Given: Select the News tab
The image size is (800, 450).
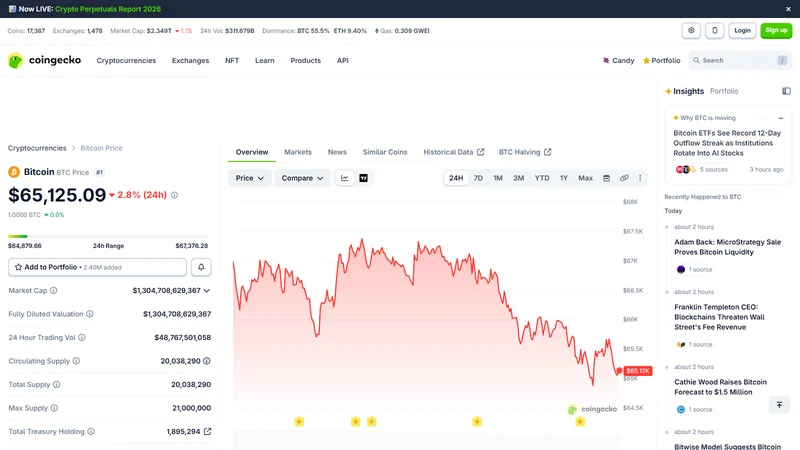Looking at the screenshot, I should click(x=337, y=152).
